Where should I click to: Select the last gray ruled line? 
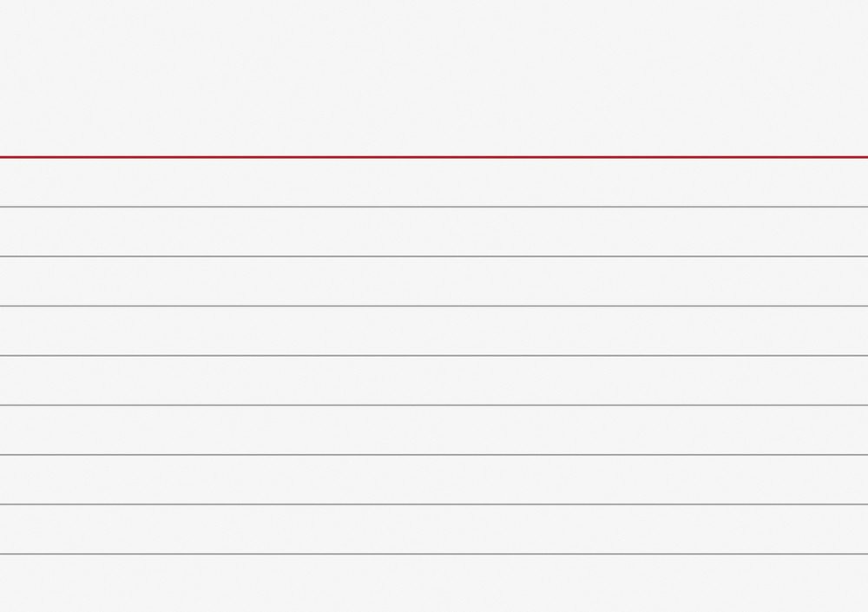[434, 554]
